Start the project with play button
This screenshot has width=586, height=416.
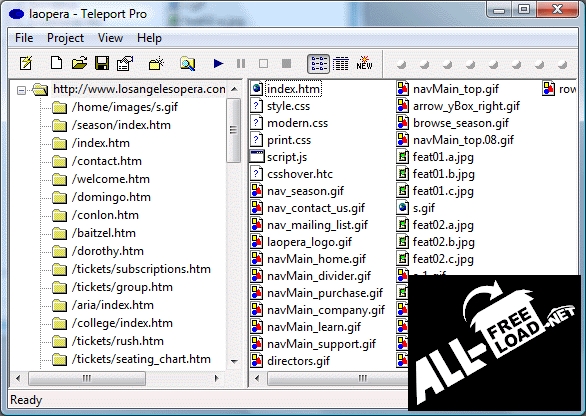[218, 64]
